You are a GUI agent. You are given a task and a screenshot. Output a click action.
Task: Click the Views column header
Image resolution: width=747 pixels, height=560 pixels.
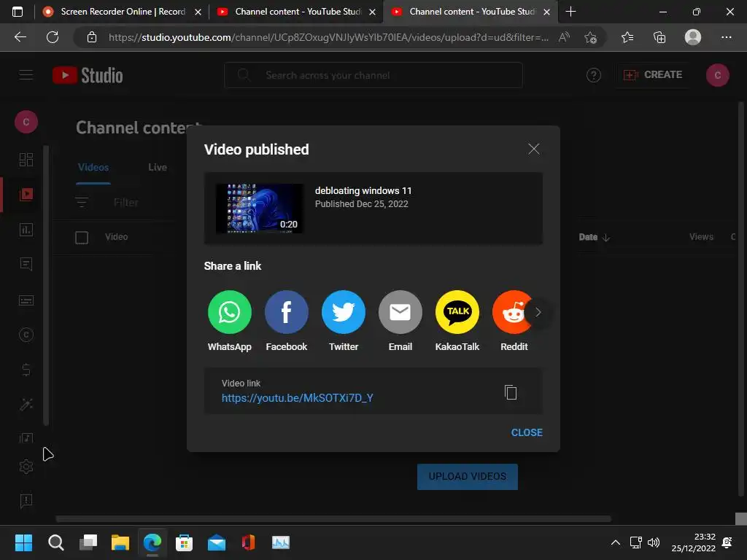coord(701,237)
